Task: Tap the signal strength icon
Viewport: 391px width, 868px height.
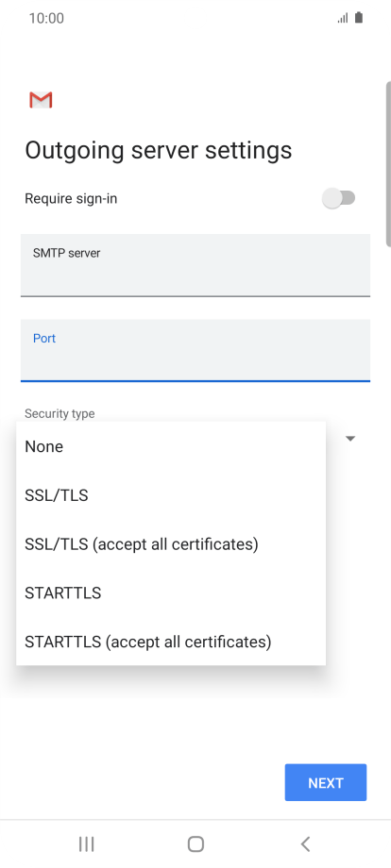Action: (x=343, y=18)
